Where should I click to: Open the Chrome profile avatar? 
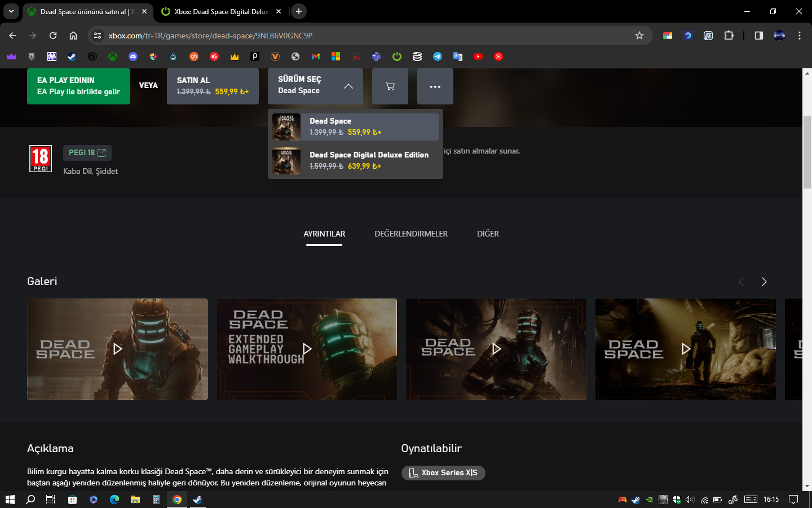click(x=779, y=36)
